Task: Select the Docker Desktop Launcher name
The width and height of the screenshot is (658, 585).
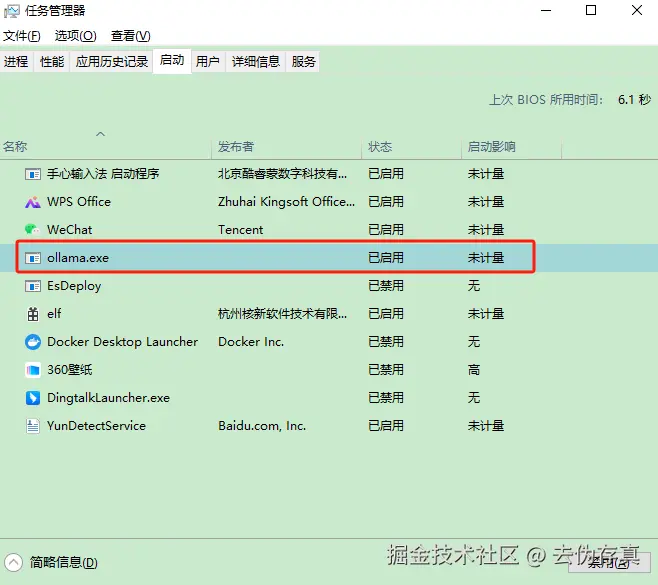Action: tap(122, 342)
